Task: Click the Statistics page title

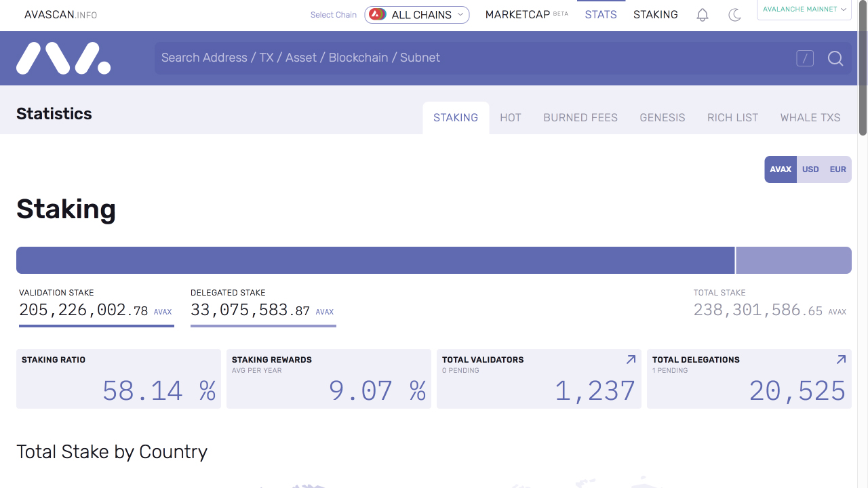Action: coord(54,114)
